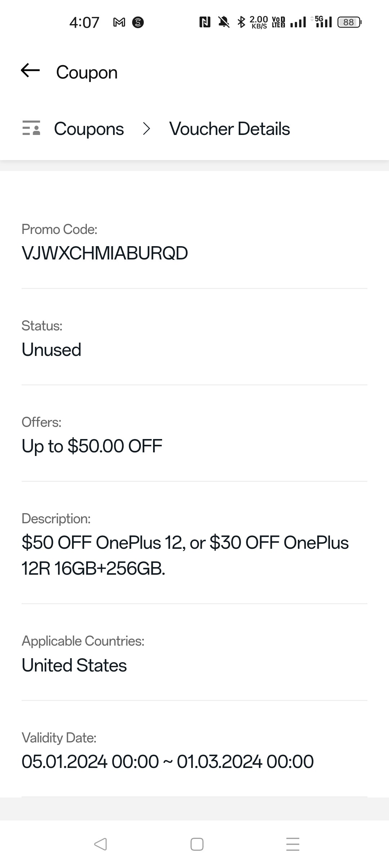Tap the validity date range text
Viewport: 389px width, 868px height.
point(167,761)
